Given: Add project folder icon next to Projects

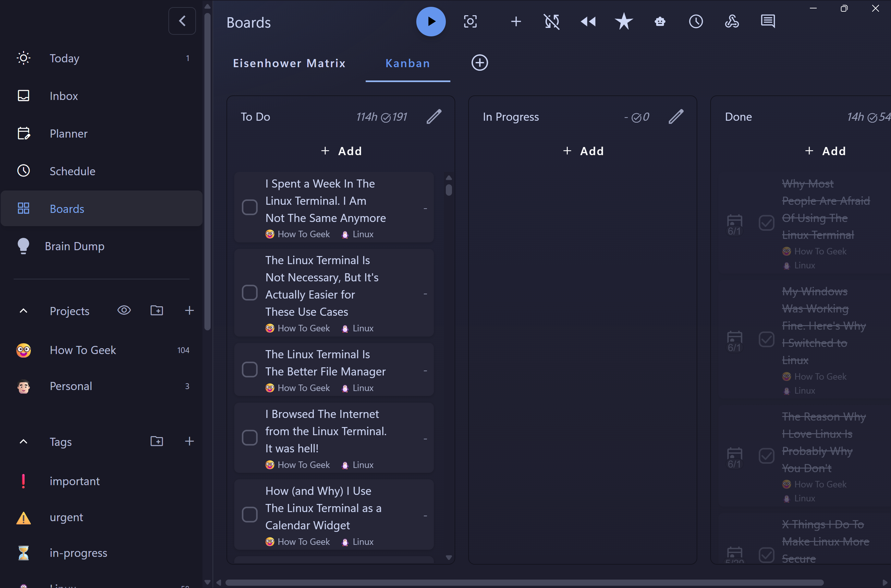Looking at the screenshot, I should pyautogui.click(x=157, y=310).
